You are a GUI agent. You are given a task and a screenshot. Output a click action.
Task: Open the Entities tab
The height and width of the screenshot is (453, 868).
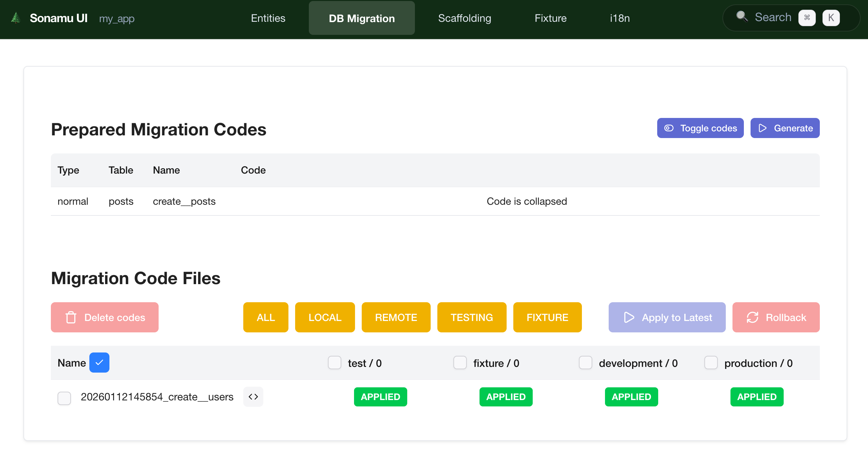[x=268, y=18]
